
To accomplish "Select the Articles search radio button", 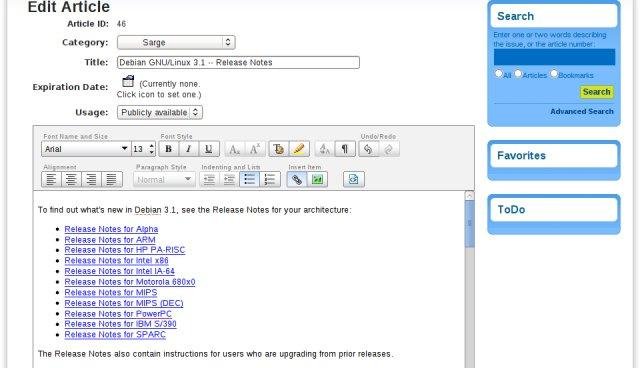I will (518, 74).
